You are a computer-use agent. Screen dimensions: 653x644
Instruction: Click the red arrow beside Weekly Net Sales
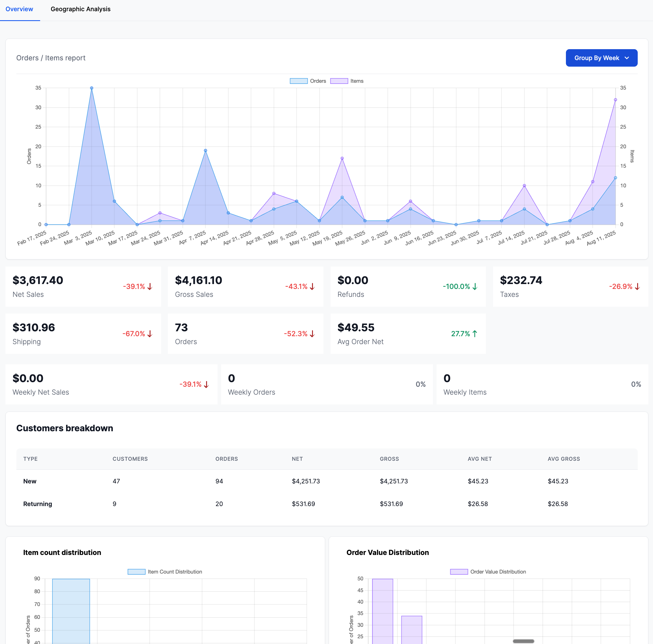coord(206,384)
